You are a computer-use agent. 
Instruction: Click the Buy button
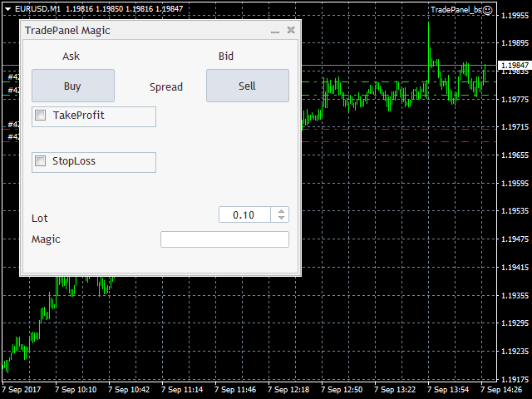coord(72,86)
